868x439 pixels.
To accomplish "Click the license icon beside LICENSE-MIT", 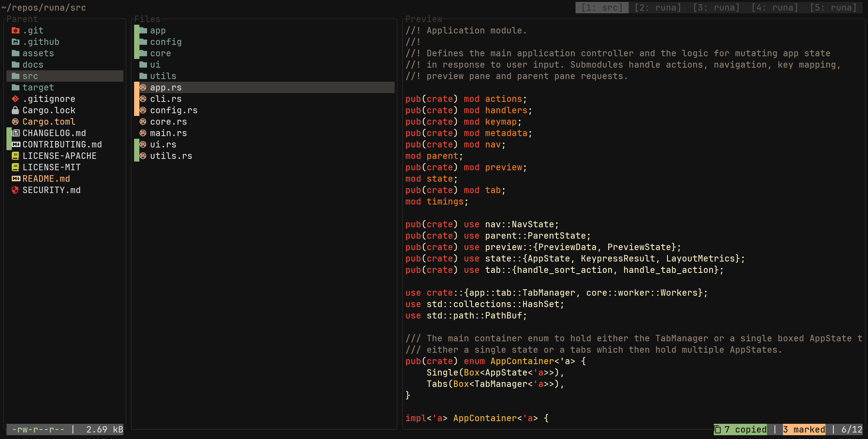I will (x=15, y=167).
